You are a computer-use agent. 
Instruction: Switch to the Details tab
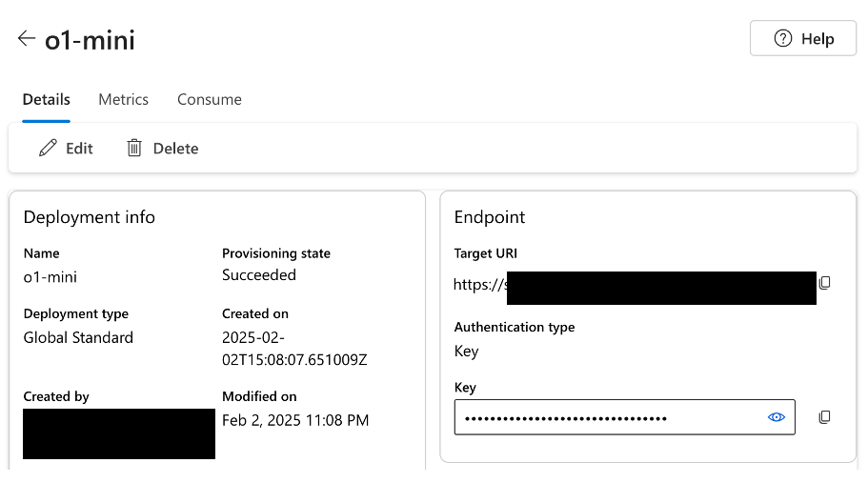point(46,99)
